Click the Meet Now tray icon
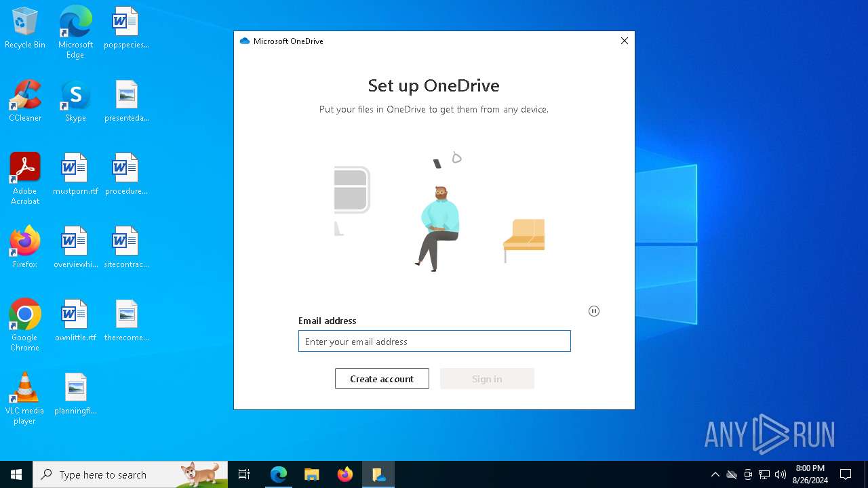This screenshot has width=868, height=488. [748, 474]
